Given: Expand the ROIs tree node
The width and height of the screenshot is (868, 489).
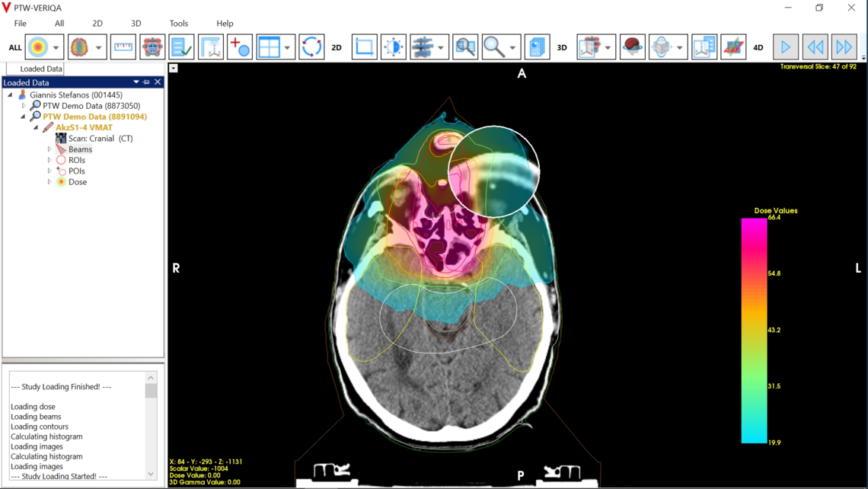Looking at the screenshot, I should 49,160.
